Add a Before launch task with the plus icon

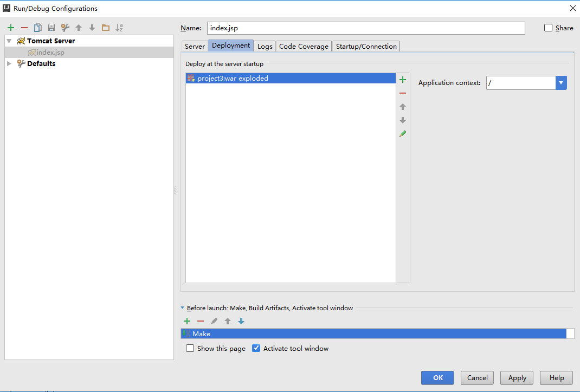click(x=187, y=321)
